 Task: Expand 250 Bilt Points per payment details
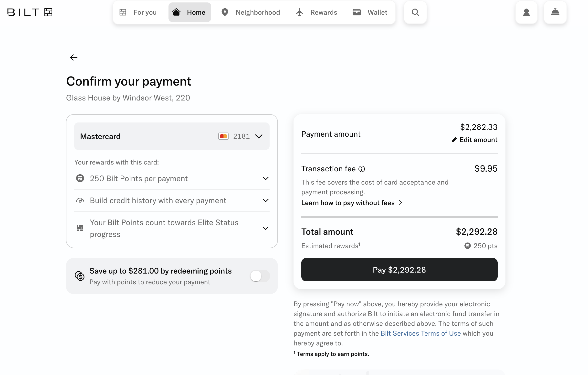(266, 178)
